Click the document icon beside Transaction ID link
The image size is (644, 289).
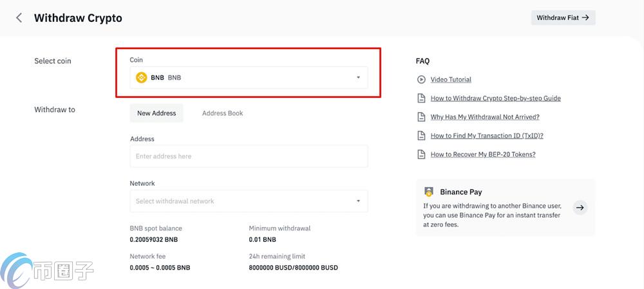coord(421,135)
